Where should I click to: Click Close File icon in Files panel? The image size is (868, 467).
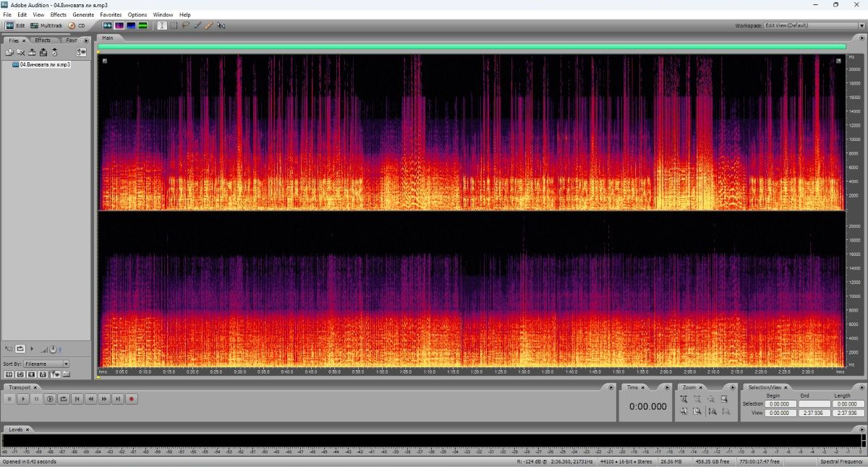(21, 52)
